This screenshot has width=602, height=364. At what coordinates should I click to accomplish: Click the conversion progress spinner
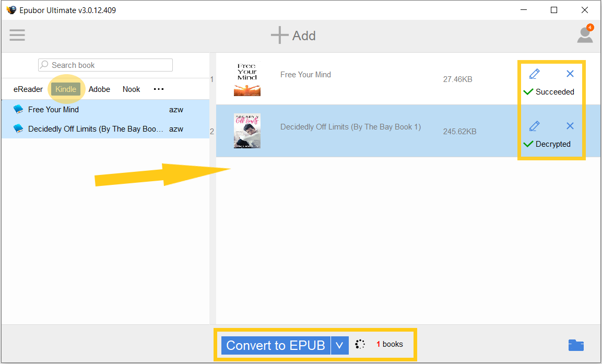pos(360,344)
